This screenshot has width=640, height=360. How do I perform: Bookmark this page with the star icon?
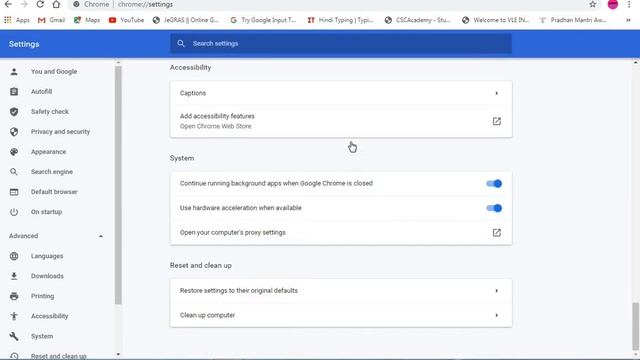[593, 4]
